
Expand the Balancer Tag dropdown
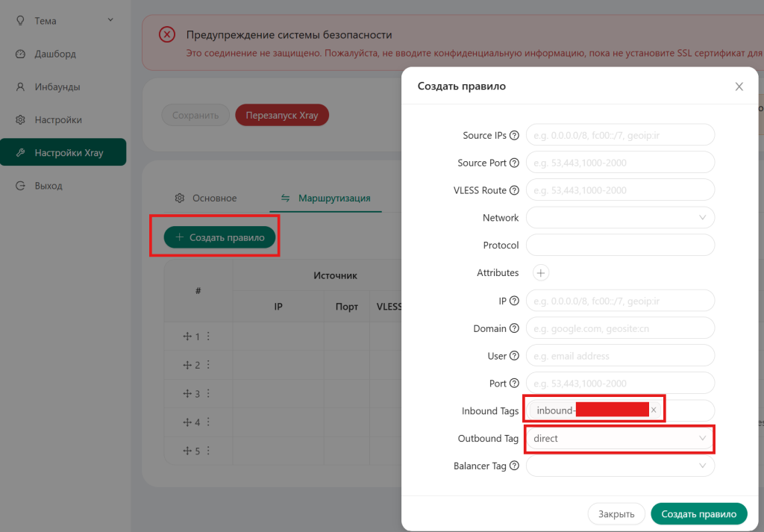click(x=620, y=466)
